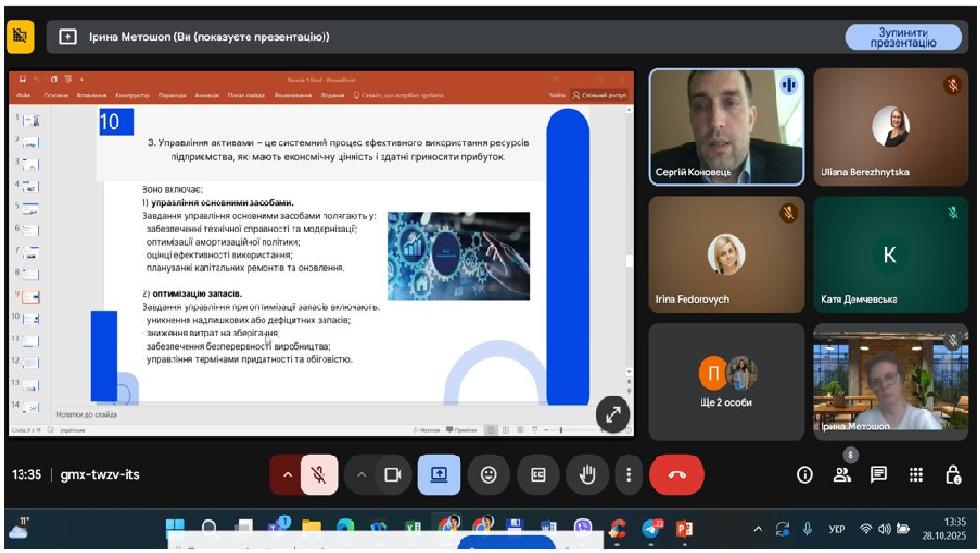Open the three-dot more options menu
980x553 pixels.
629,475
